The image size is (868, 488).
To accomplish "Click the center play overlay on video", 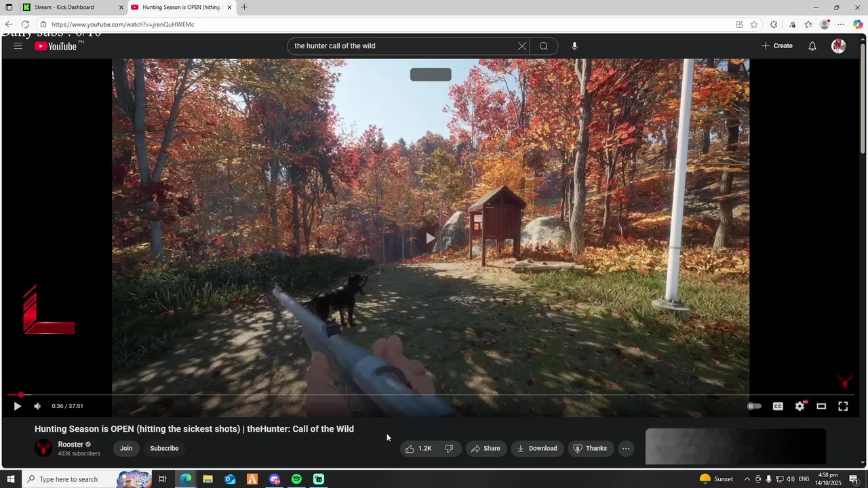I will point(431,238).
